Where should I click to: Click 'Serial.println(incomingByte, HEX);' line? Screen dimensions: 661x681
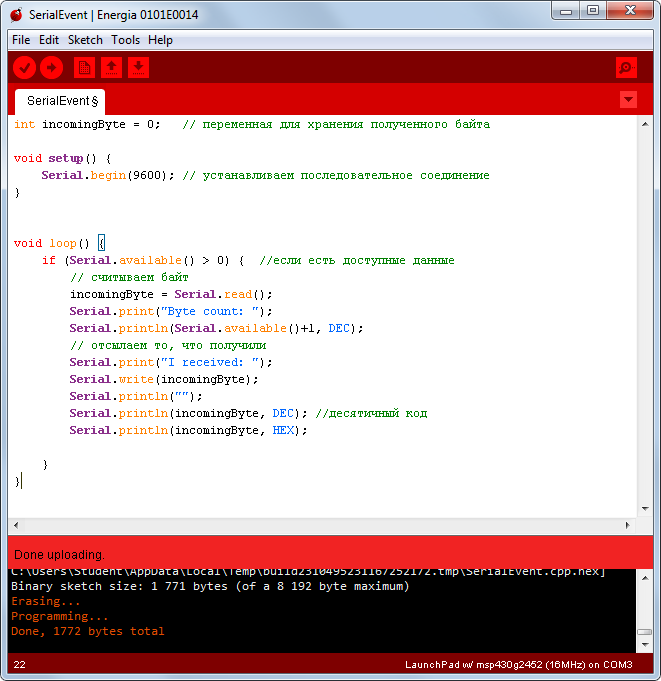pyautogui.click(x=188, y=430)
